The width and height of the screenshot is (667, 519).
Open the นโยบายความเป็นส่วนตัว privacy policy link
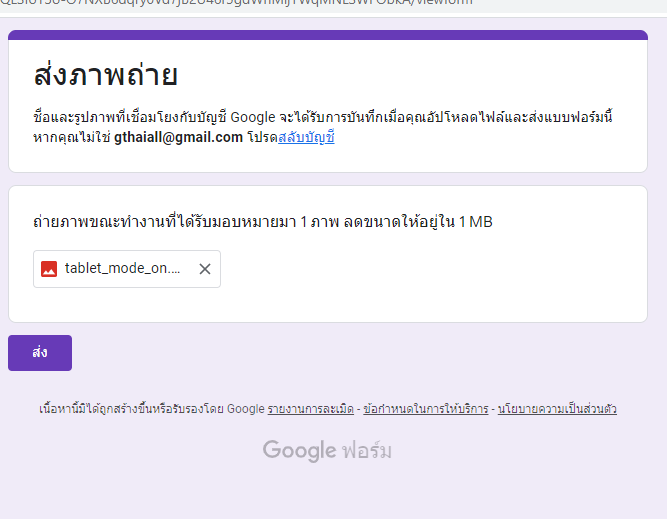pos(556,409)
